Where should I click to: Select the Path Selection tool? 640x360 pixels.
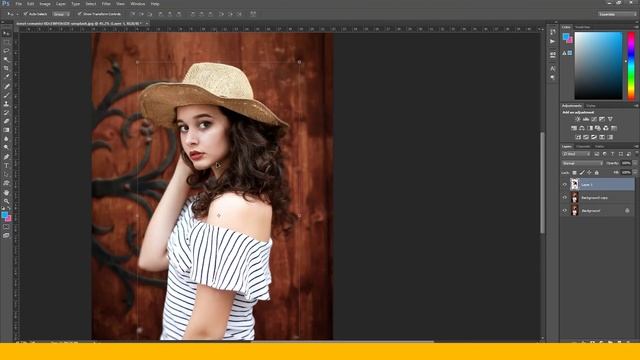click(6, 175)
